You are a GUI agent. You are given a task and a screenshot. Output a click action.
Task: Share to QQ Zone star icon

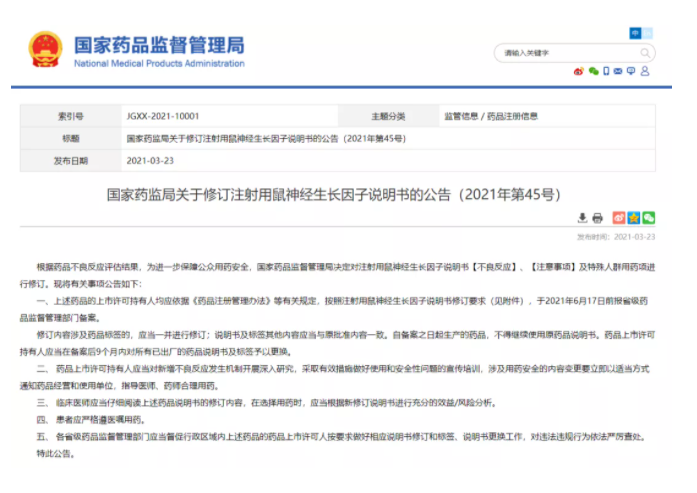[x=634, y=217]
